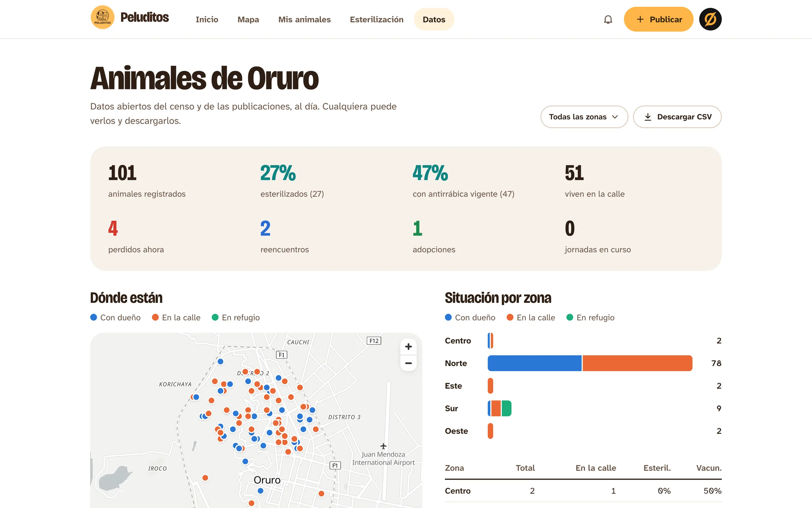Click the orange Este bar
The height and width of the screenshot is (508, 812).
490,386
